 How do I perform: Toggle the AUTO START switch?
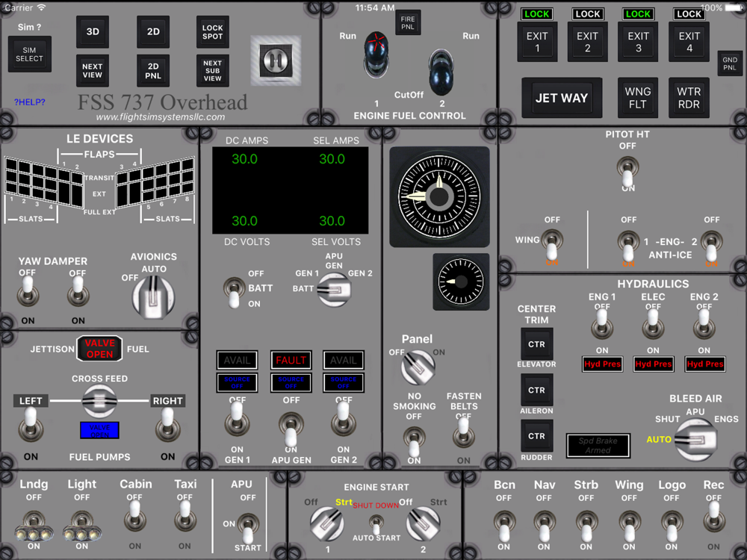click(376, 525)
